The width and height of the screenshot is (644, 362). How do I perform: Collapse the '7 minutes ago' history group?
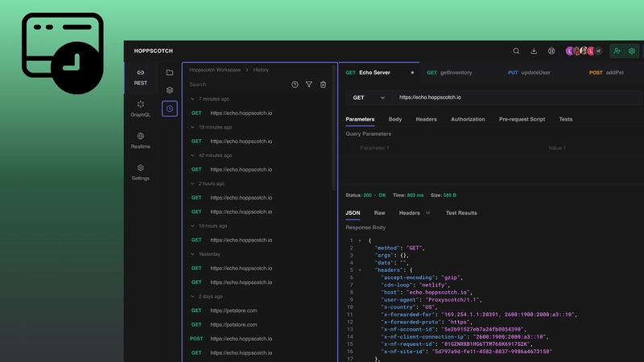coord(192,99)
